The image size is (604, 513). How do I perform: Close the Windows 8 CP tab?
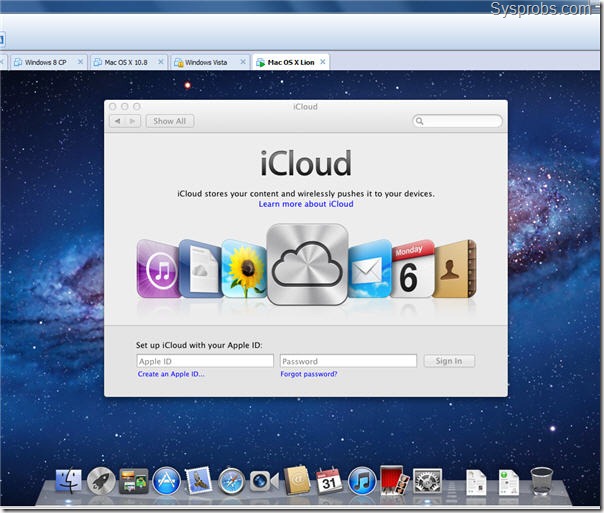point(81,62)
